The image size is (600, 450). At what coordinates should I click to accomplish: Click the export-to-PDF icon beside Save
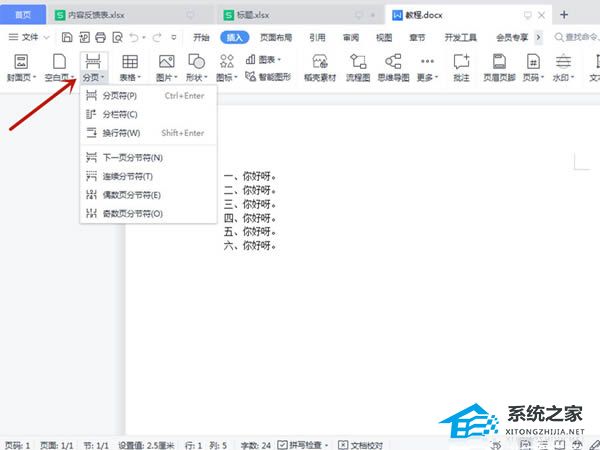click(x=84, y=37)
